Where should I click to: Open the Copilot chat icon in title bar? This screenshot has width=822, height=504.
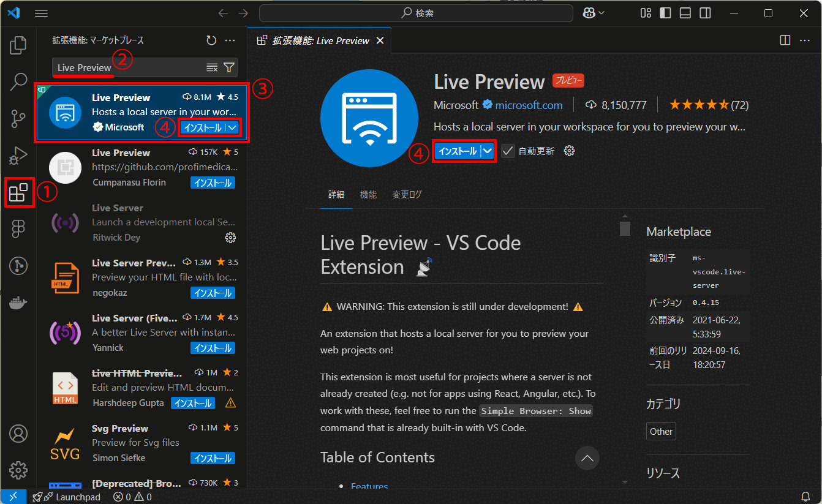pos(589,13)
